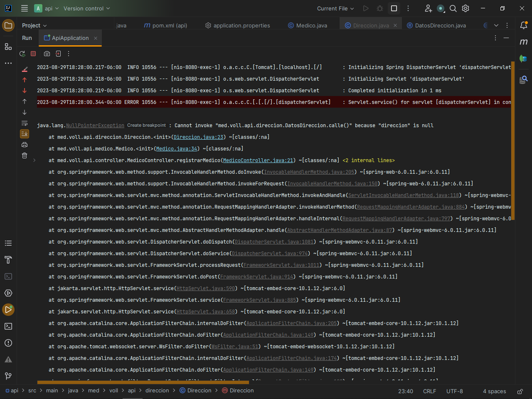Click the debug bug icon in the top toolbar
The height and width of the screenshot is (399, 532).
380,8
